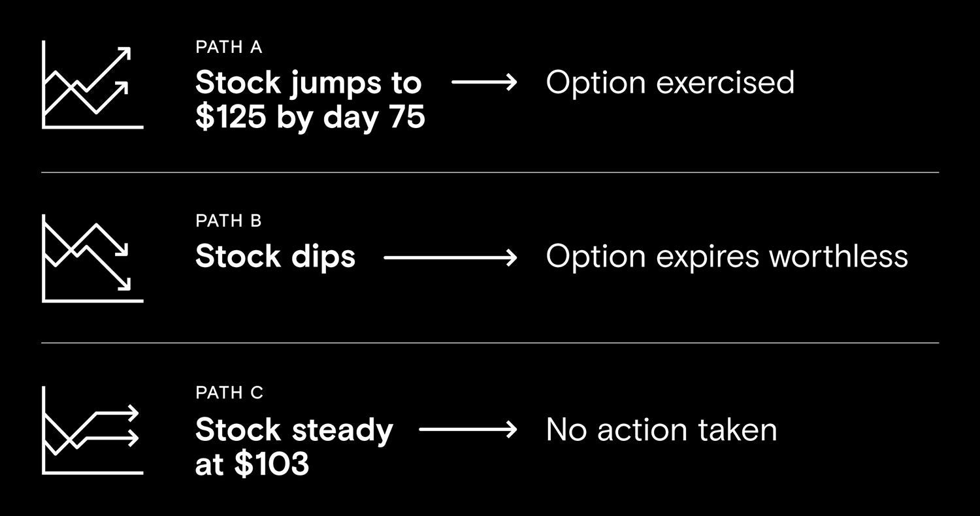Select the PATH C label
The image size is (980, 516).
point(229,393)
